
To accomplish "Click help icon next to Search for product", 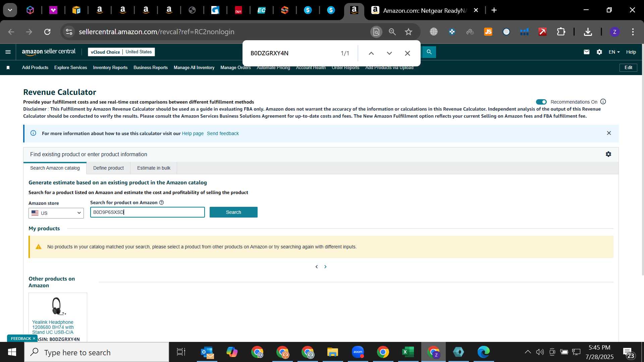I will coord(161,202).
